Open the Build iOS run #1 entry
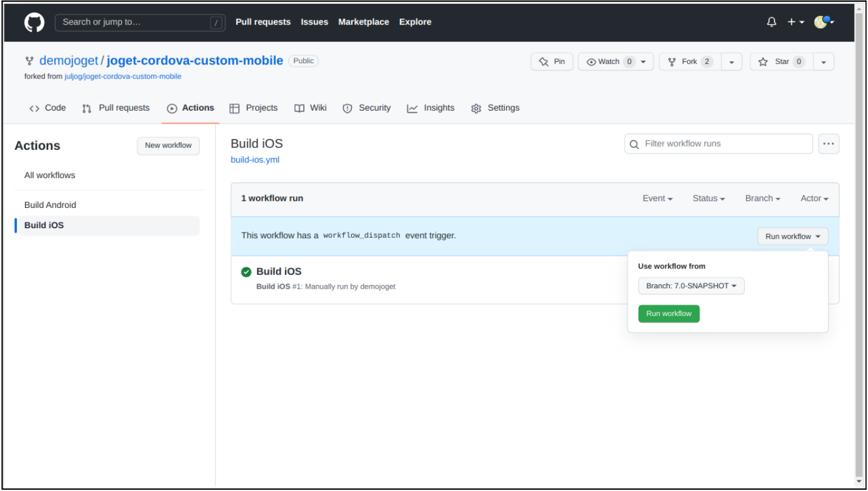868x491 pixels. tap(279, 272)
